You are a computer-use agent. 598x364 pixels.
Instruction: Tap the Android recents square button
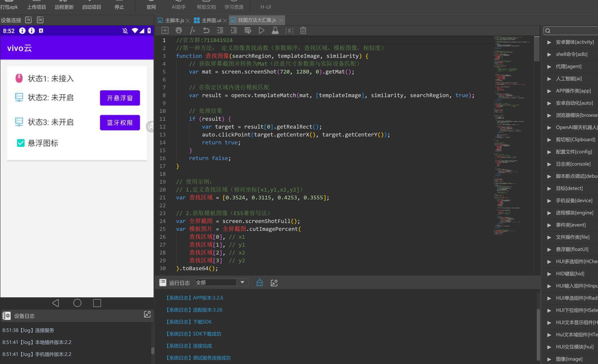point(97,303)
